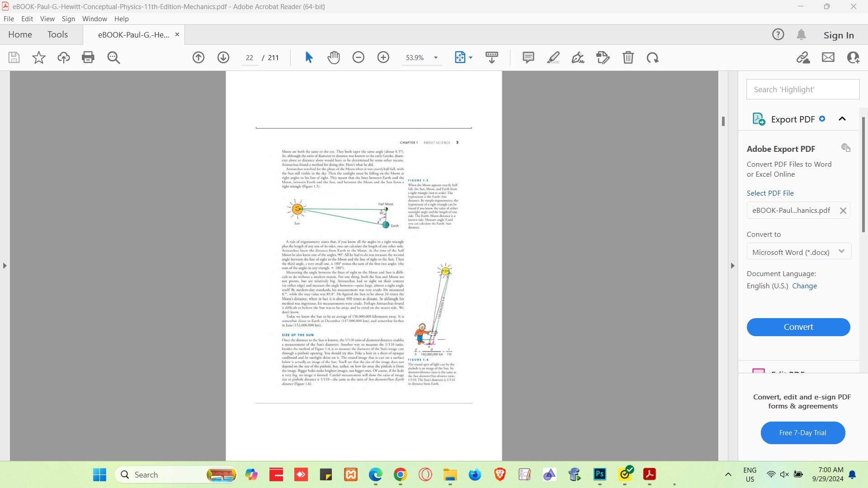The height and width of the screenshot is (488, 868).
Task: Click the blue Convert button
Action: coord(798,327)
